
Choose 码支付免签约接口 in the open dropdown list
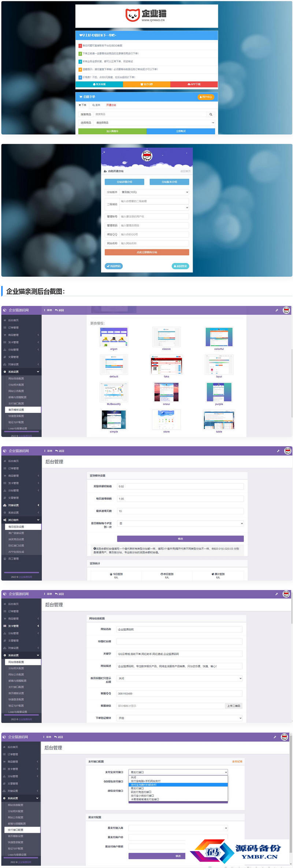click(x=178, y=792)
